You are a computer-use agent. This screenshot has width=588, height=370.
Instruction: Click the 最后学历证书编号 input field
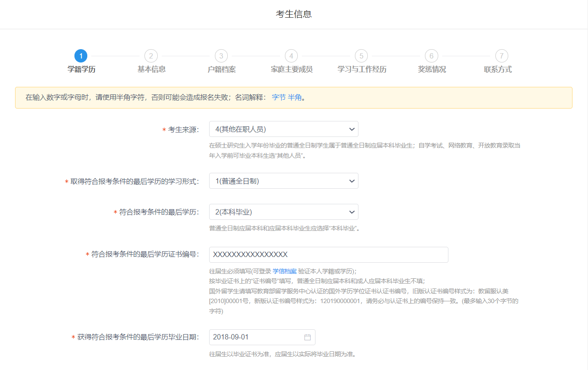[329, 255]
